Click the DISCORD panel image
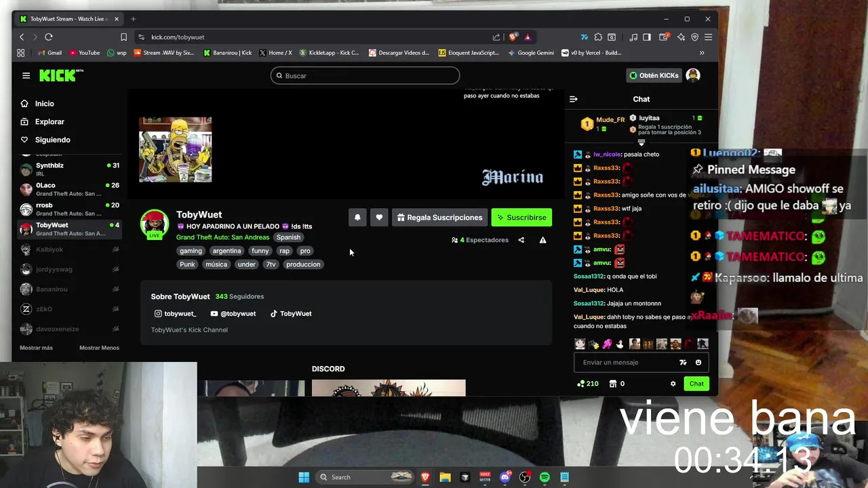The height and width of the screenshot is (488, 868). pos(389,388)
